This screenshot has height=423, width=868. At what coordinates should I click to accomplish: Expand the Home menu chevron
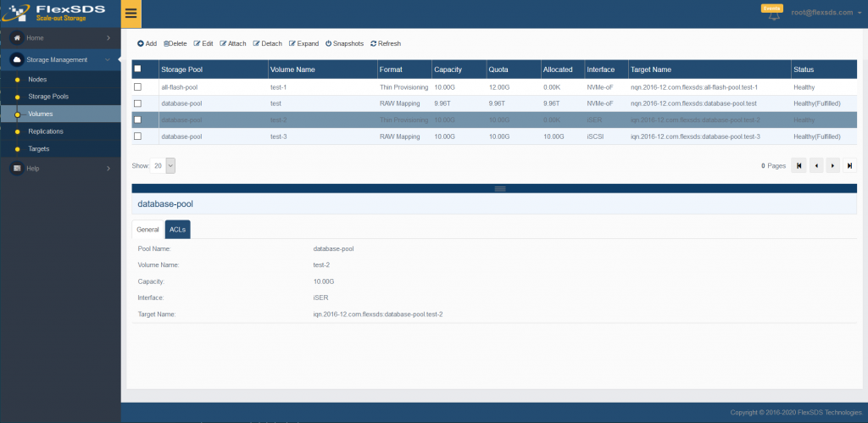click(108, 37)
